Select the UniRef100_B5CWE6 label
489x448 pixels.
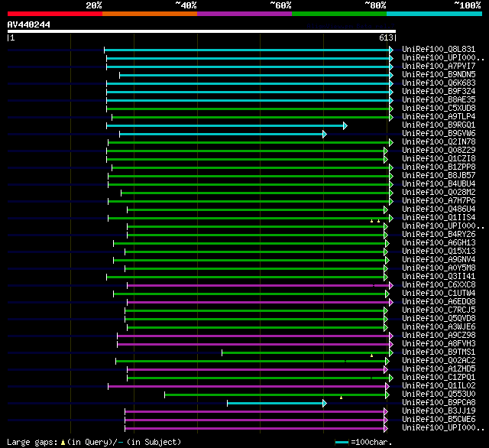439,420
